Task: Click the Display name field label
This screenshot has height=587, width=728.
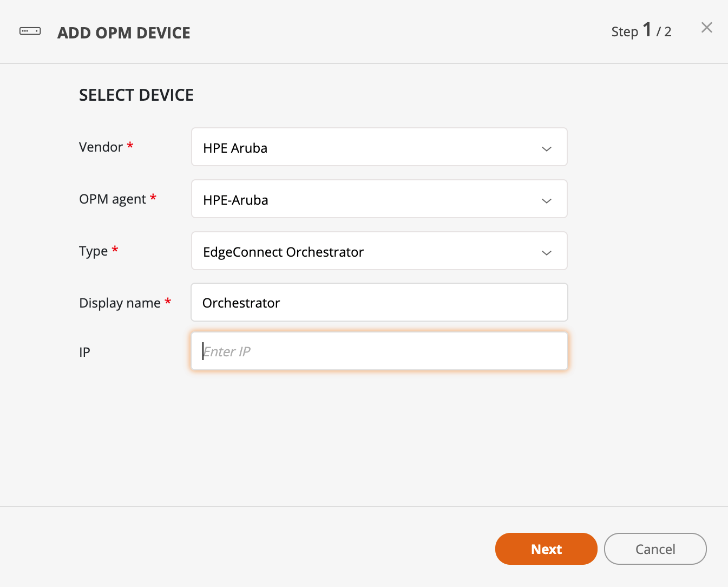Action: point(120,303)
